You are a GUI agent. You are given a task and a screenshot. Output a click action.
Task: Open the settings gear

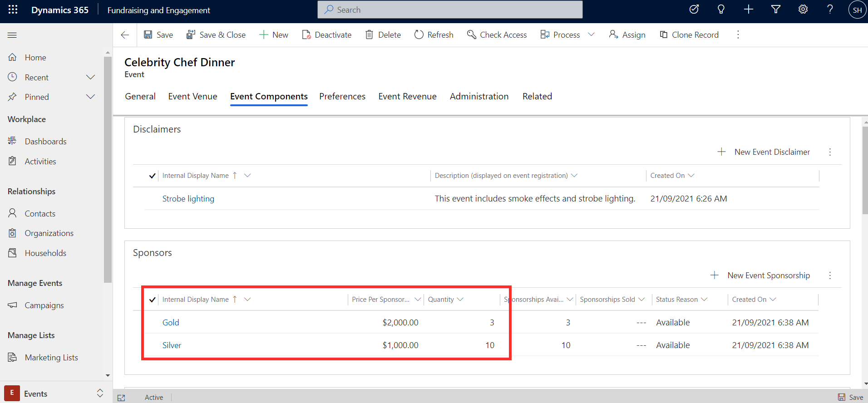click(x=803, y=10)
